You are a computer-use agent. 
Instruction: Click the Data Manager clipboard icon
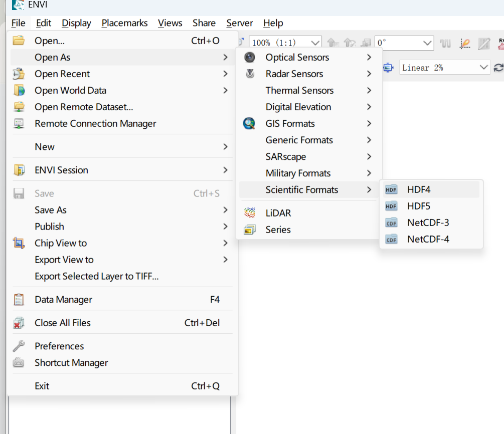tap(19, 299)
